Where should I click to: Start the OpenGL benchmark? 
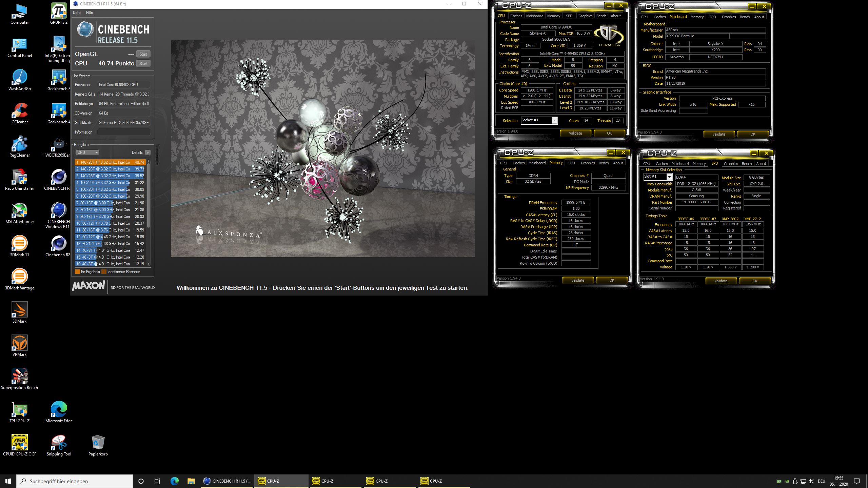pos(143,54)
